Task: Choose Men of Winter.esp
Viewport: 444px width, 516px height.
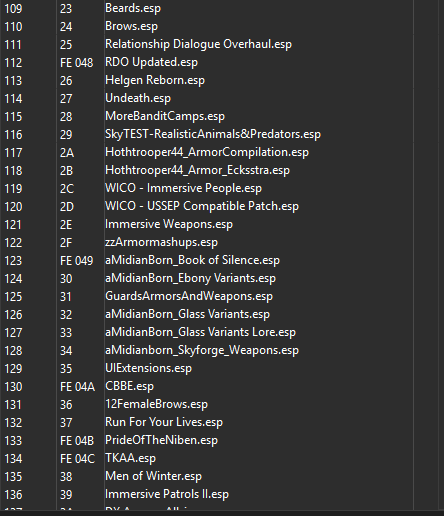Action: click(153, 476)
